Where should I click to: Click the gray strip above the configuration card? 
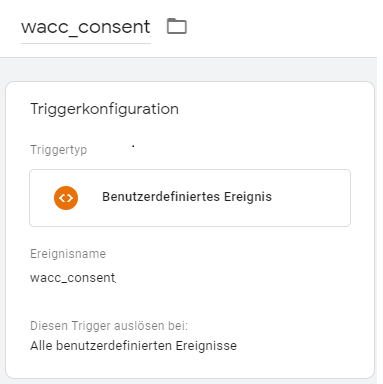pos(188,69)
